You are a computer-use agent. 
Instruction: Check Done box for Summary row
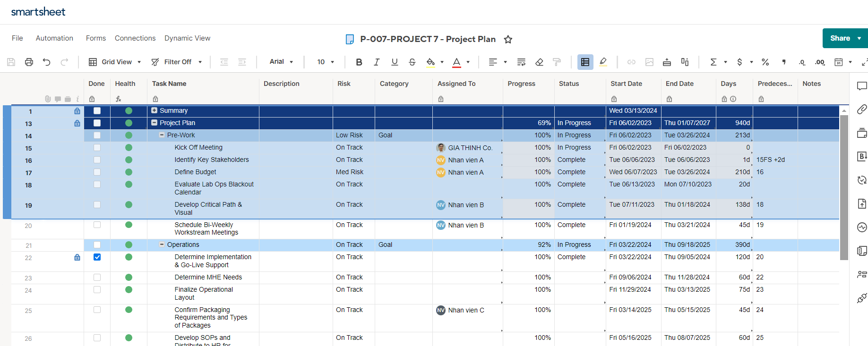[97, 110]
